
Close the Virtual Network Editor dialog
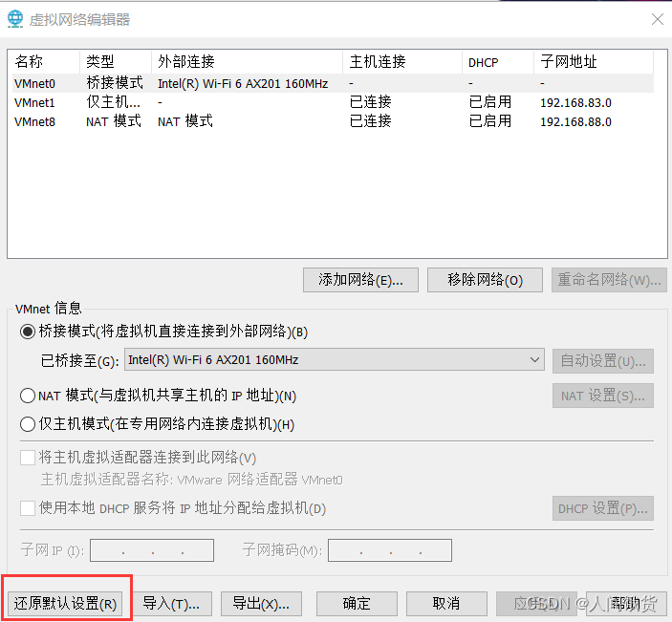[x=657, y=19]
